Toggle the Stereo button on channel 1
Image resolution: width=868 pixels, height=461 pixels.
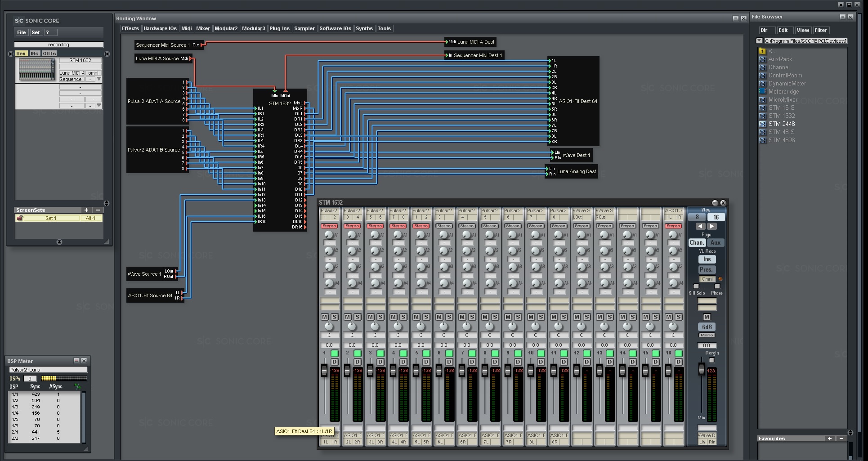329,226
